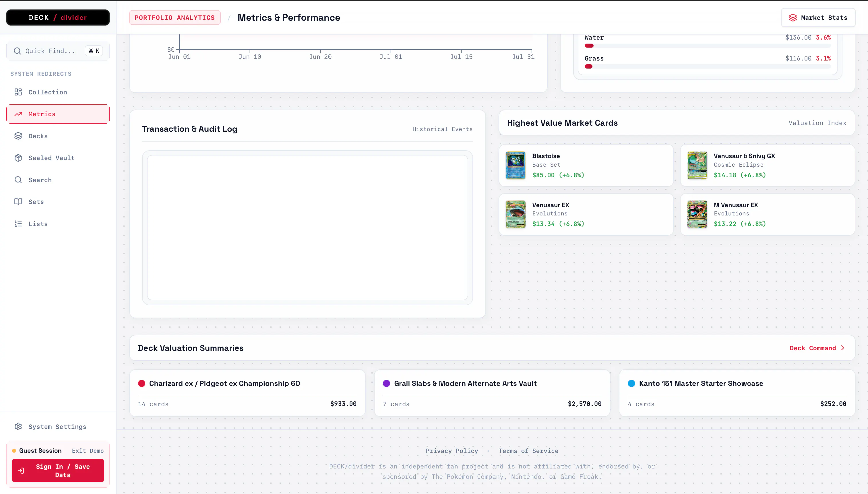Screen dimensions: 868x494
Task: Open the Deck Command link
Action: pyautogui.click(x=817, y=348)
